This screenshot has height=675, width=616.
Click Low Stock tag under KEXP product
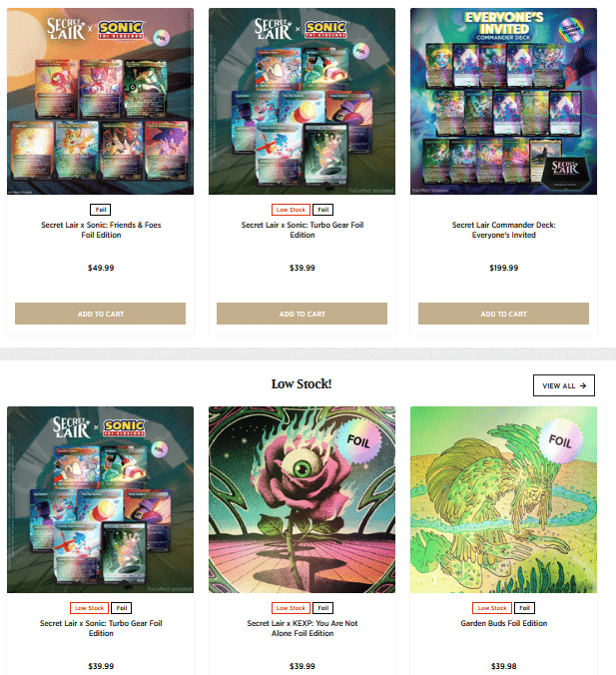[291, 608]
